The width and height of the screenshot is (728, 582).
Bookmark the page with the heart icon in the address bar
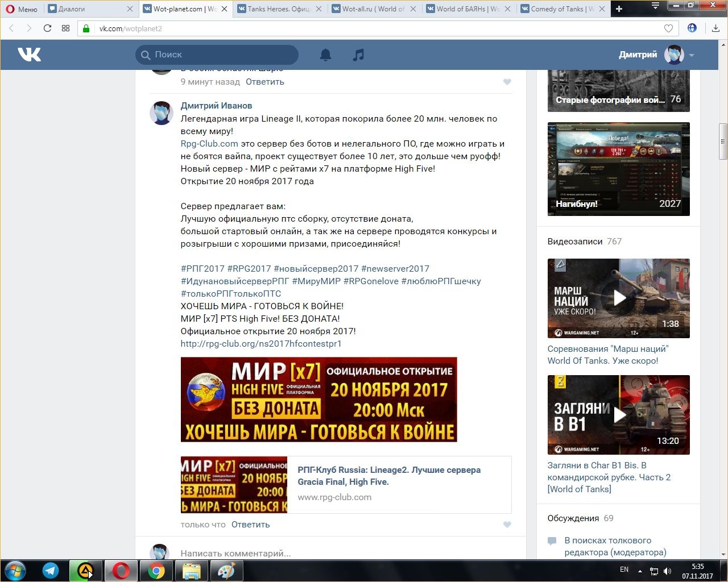(x=669, y=28)
